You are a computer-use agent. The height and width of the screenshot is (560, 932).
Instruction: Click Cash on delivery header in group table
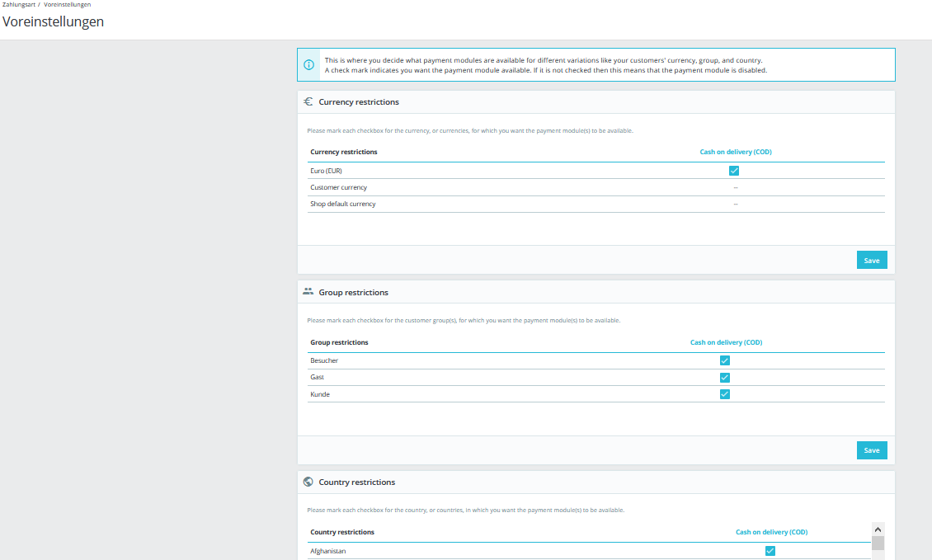726,342
